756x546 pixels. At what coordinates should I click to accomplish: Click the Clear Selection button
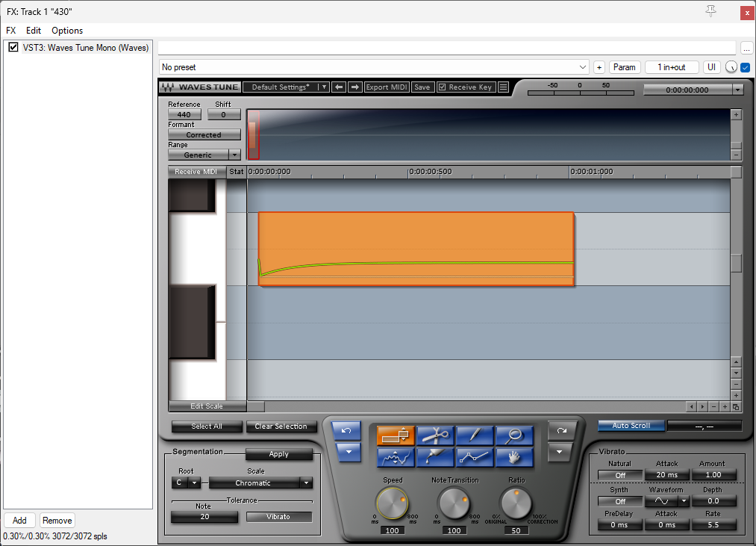pyautogui.click(x=281, y=426)
